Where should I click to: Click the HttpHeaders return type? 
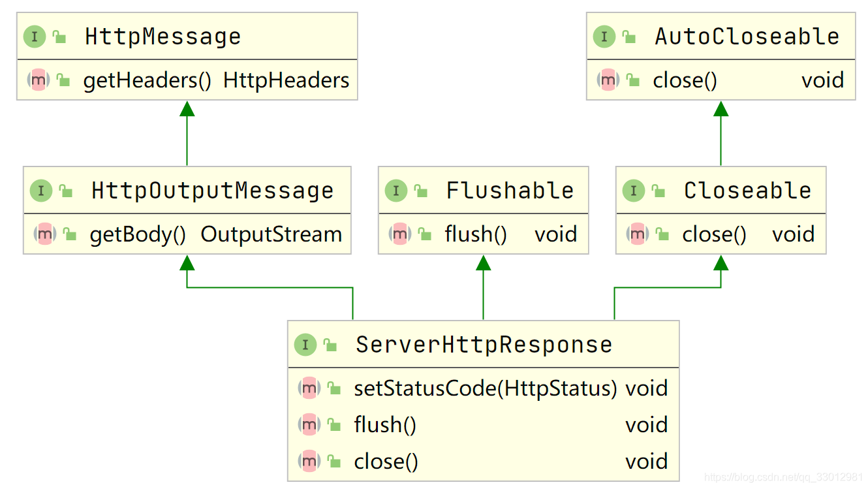pos(287,80)
